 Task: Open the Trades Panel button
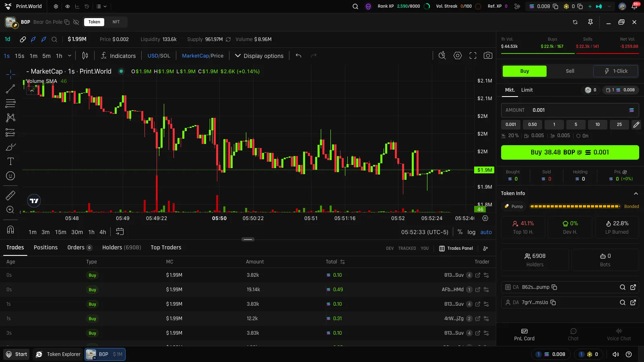coord(456,249)
